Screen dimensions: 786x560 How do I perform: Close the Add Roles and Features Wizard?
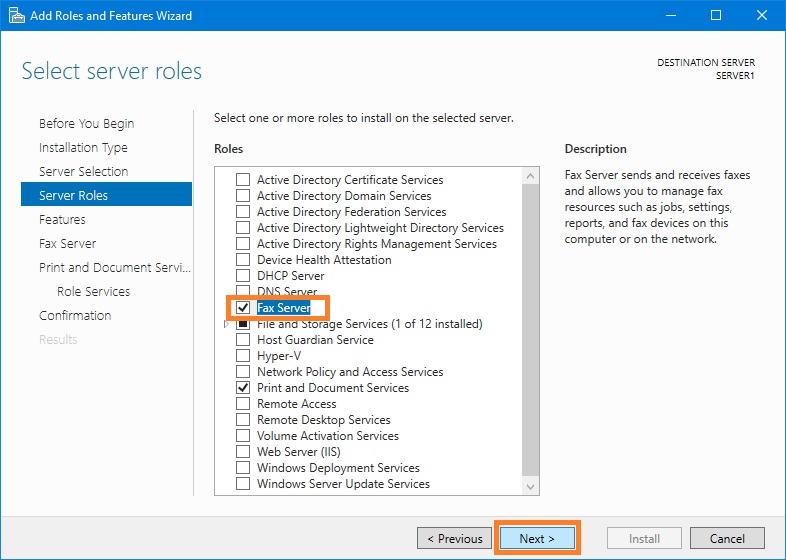(761, 15)
